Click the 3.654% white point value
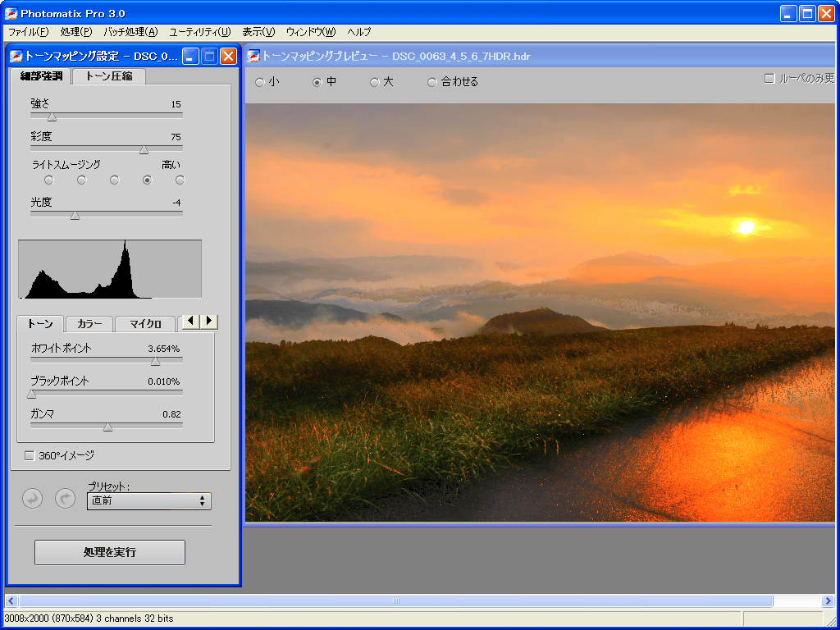Image resolution: width=840 pixels, height=630 pixels. (164, 349)
